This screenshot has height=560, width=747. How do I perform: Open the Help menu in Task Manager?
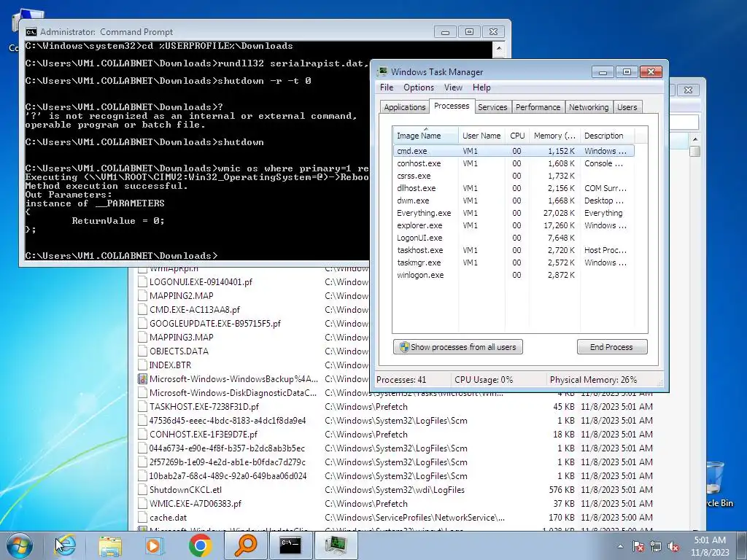pos(481,87)
